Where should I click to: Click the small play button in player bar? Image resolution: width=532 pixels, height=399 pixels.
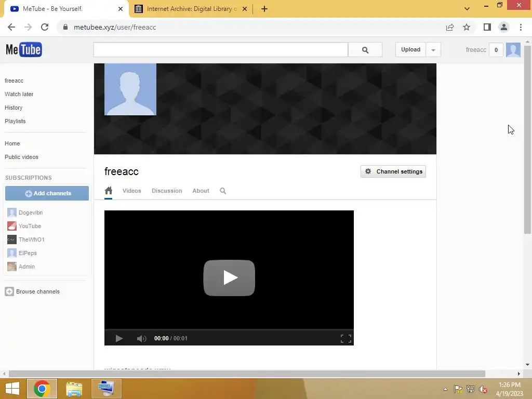pos(119,338)
